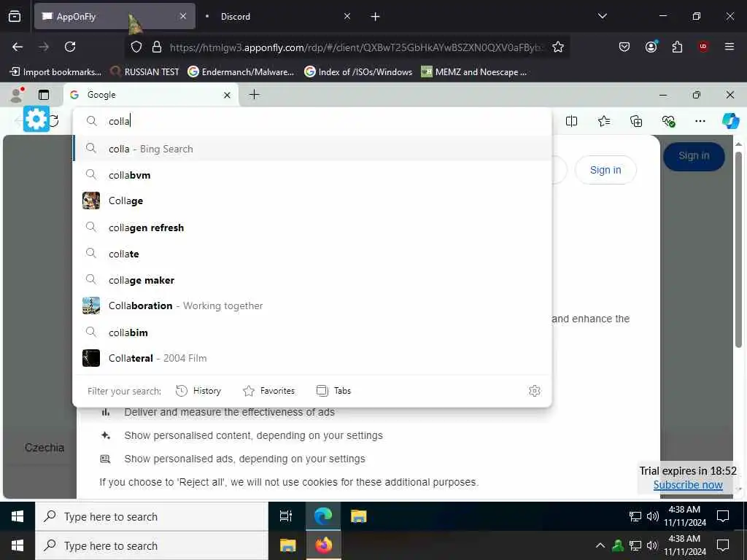The width and height of the screenshot is (747, 560).
Task: Open Edge collections icon
Action: [636, 121]
